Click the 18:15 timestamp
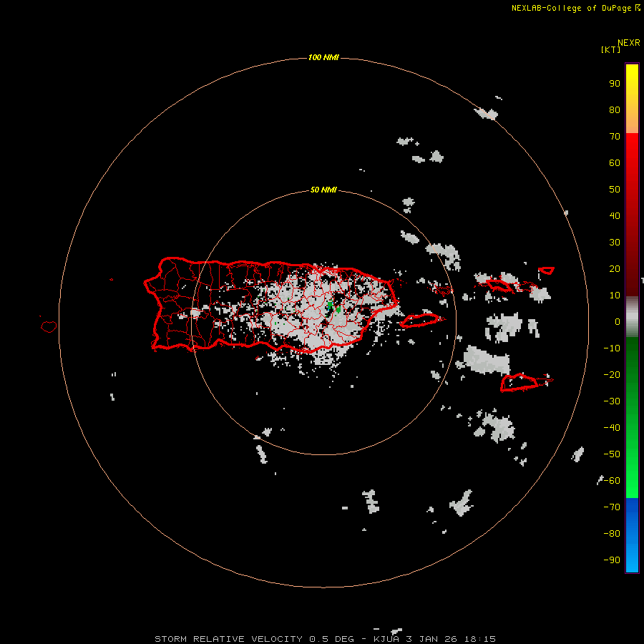 point(479,639)
